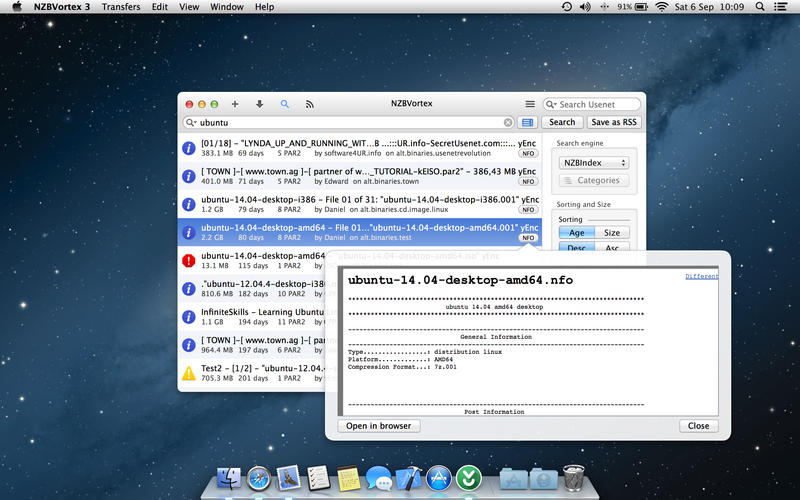Toggle the blue sidebar panel button
This screenshot has width=800, height=500.
point(528,122)
